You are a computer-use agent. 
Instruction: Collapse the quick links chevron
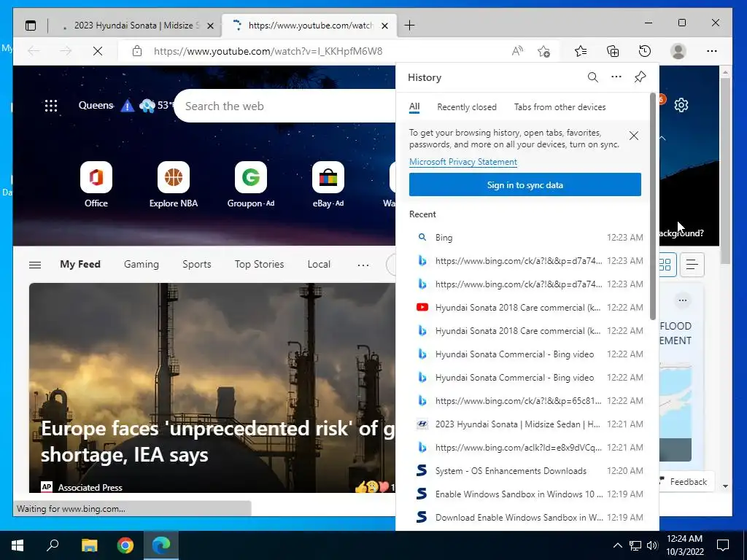(662, 138)
